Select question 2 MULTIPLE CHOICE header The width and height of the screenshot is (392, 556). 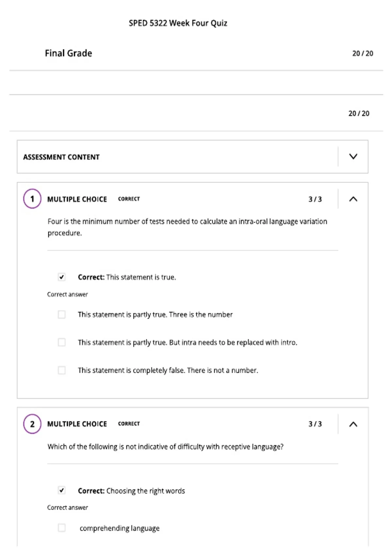tap(77, 424)
